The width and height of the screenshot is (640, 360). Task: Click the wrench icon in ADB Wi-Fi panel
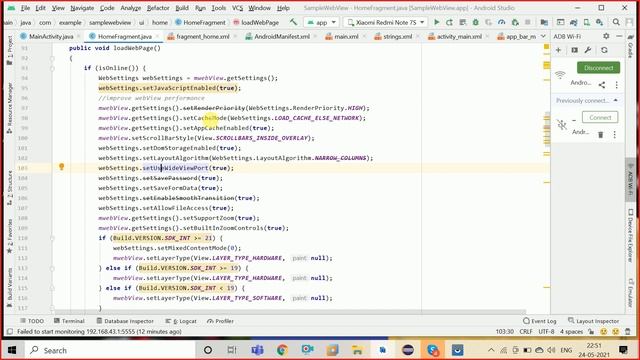coord(588,50)
